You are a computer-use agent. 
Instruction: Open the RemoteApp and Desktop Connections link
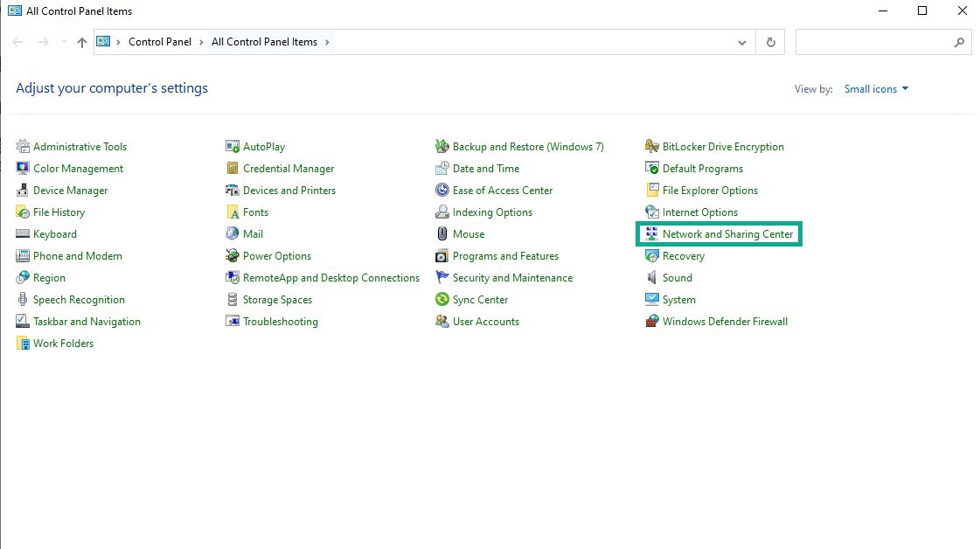pyautogui.click(x=331, y=278)
